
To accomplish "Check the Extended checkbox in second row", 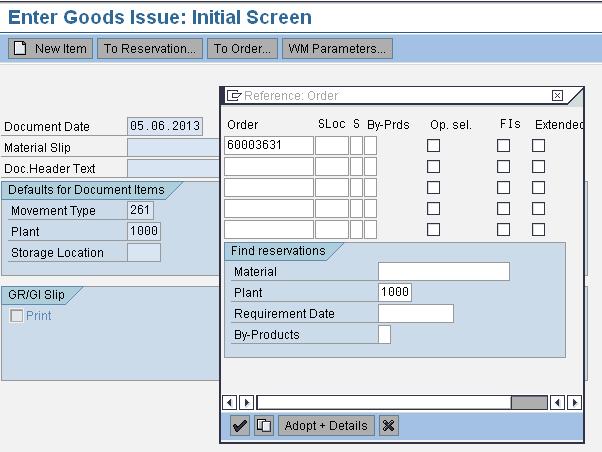I will pos(538,167).
